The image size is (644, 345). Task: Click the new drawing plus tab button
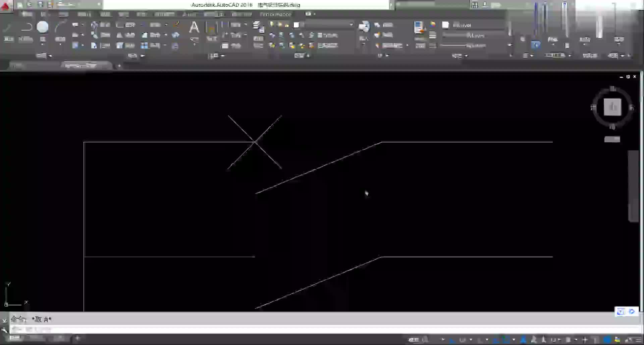click(119, 66)
